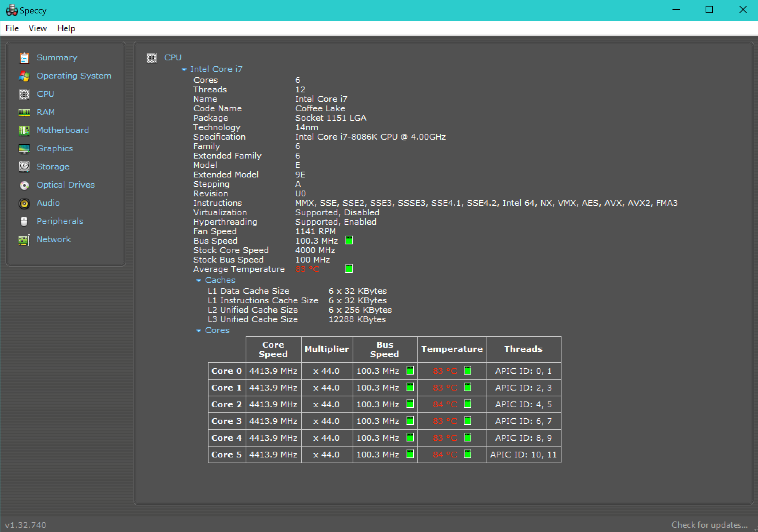Collapse the Intel Core i7 section arrow

(184, 69)
